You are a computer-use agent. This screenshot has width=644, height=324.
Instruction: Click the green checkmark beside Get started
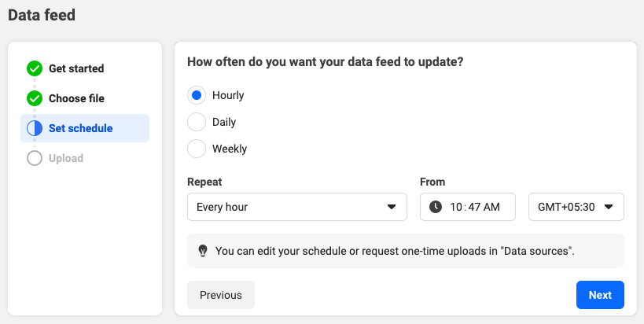pos(35,68)
